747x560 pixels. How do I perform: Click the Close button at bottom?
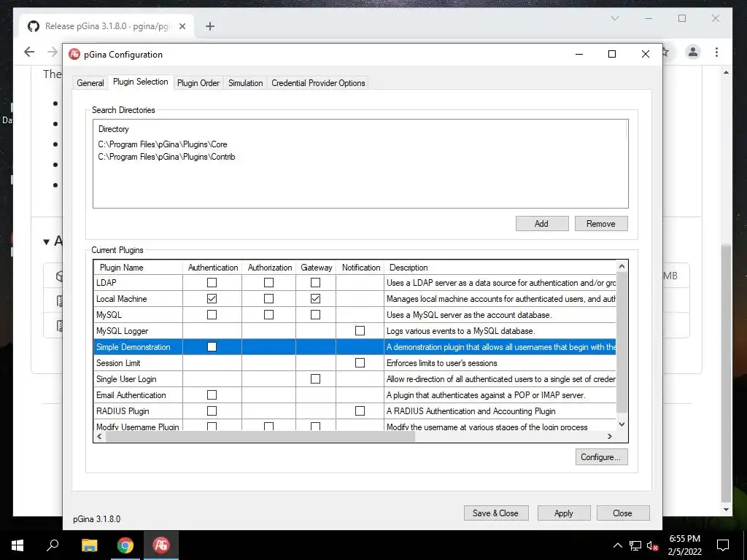point(623,513)
